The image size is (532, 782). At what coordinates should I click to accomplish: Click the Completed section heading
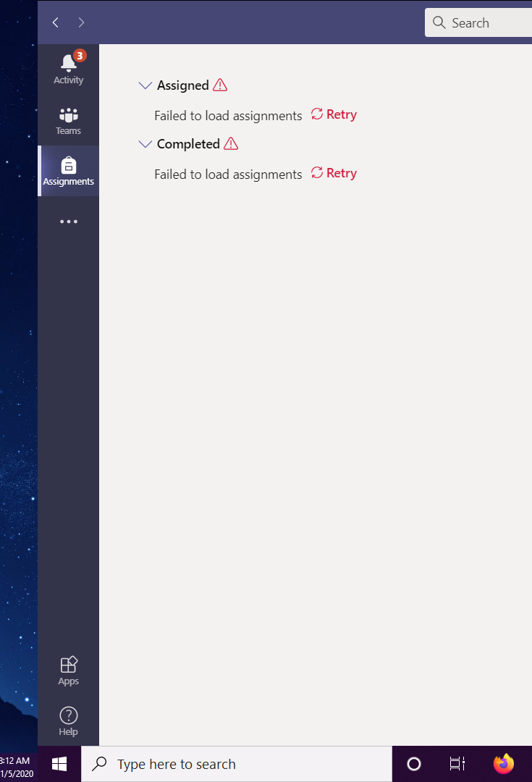coord(188,144)
